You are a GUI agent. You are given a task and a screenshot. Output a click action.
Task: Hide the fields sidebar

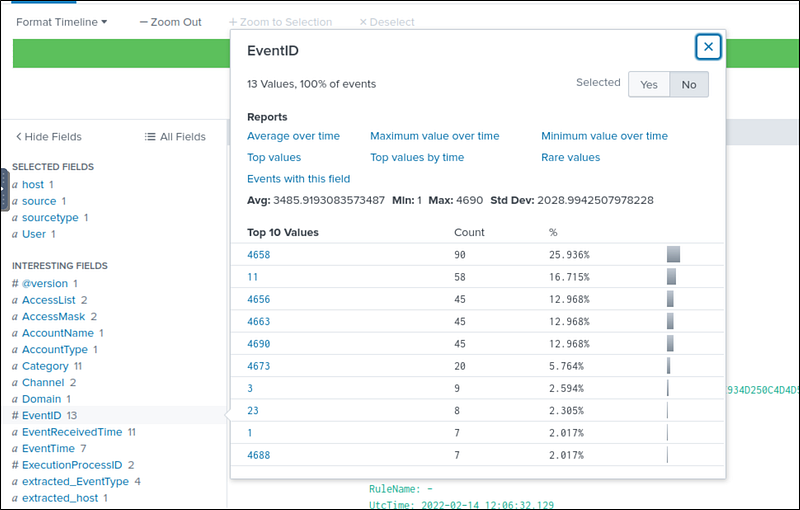[x=48, y=137]
